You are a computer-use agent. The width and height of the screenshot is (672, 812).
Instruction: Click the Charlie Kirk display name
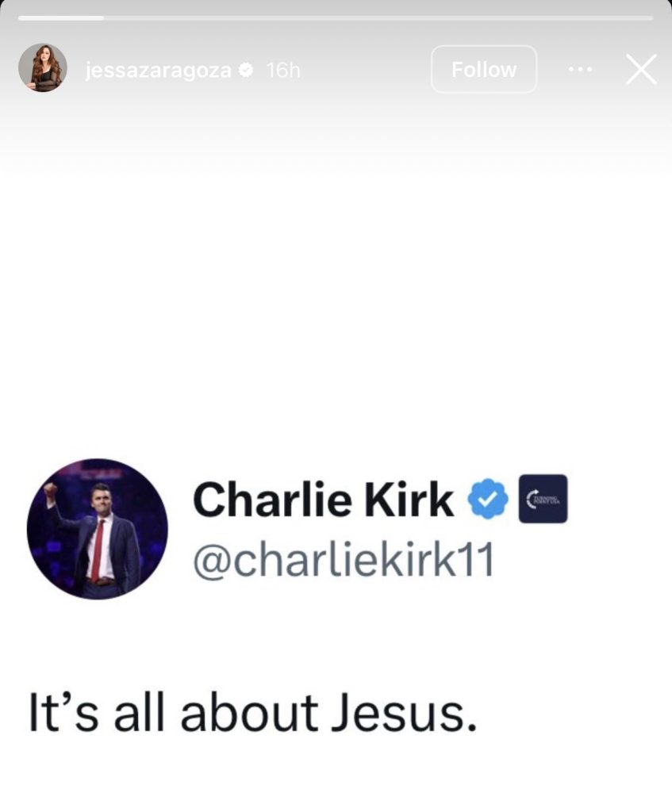coord(323,500)
